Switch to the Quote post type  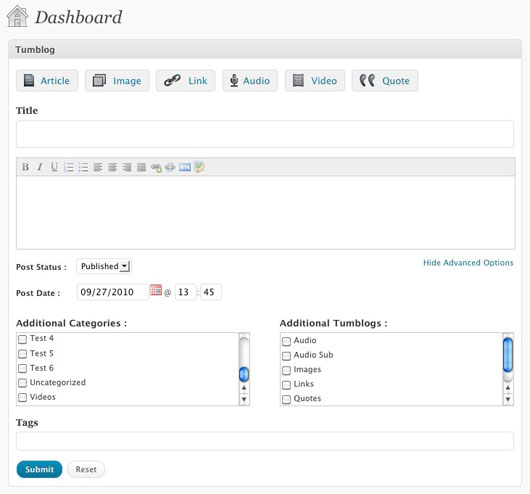pos(385,81)
